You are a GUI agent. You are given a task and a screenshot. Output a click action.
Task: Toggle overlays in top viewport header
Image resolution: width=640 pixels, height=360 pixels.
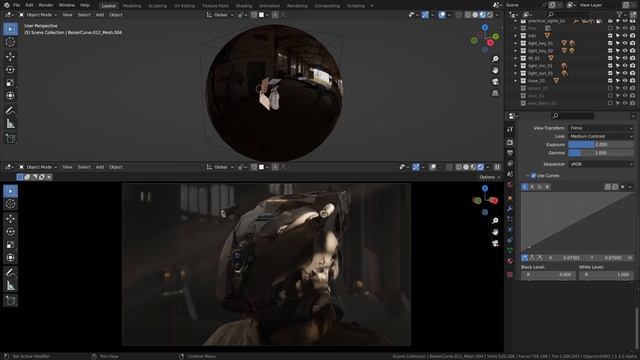click(x=442, y=15)
